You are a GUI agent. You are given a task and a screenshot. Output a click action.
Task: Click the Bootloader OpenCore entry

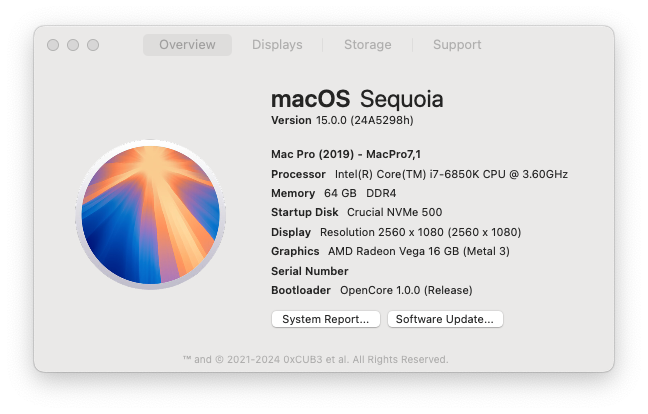371,290
